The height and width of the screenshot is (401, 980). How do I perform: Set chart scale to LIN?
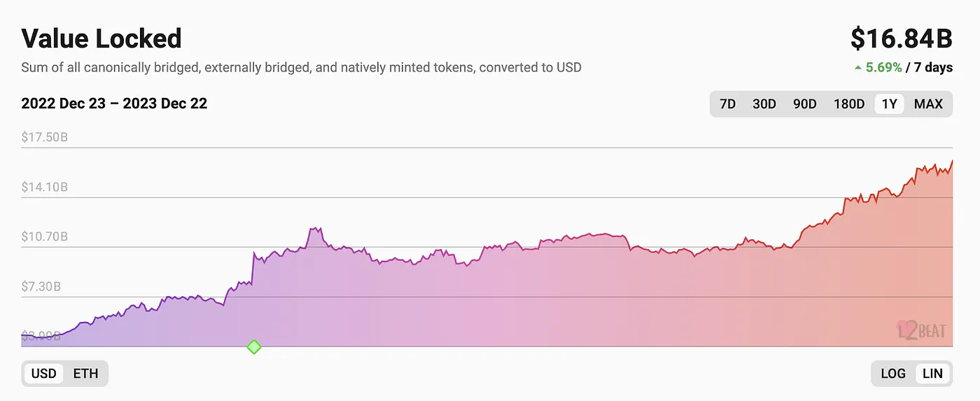pyautogui.click(x=932, y=373)
